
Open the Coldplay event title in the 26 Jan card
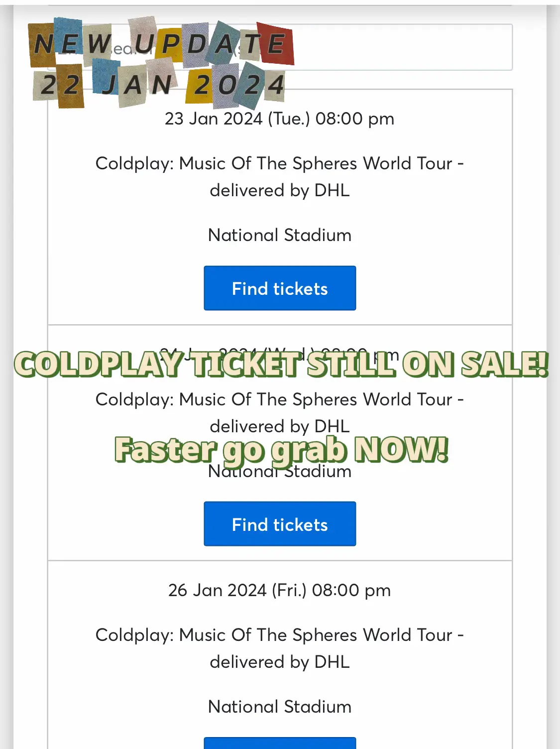280,648
